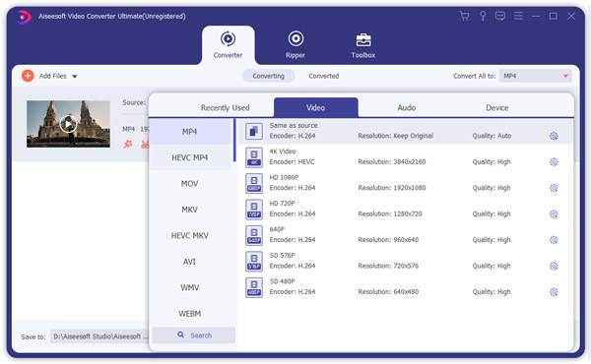Click the HD 720P preset icon
591x364 pixels.
coord(254,209)
